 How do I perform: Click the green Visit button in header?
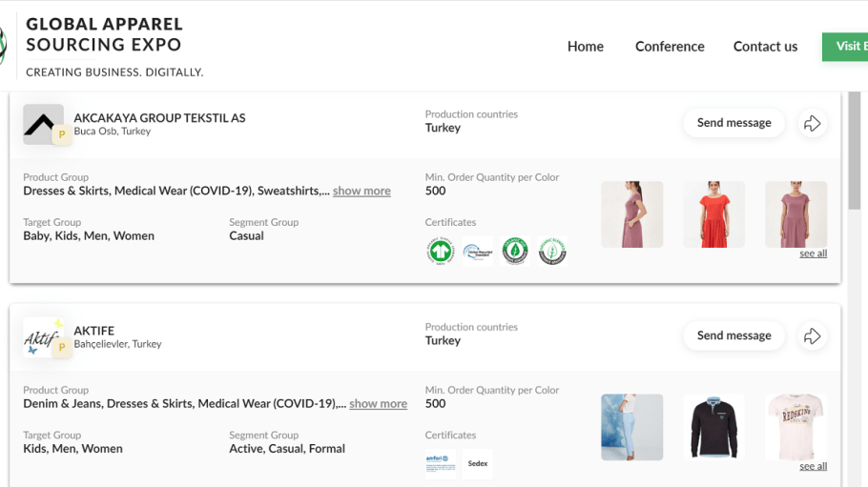(x=845, y=47)
